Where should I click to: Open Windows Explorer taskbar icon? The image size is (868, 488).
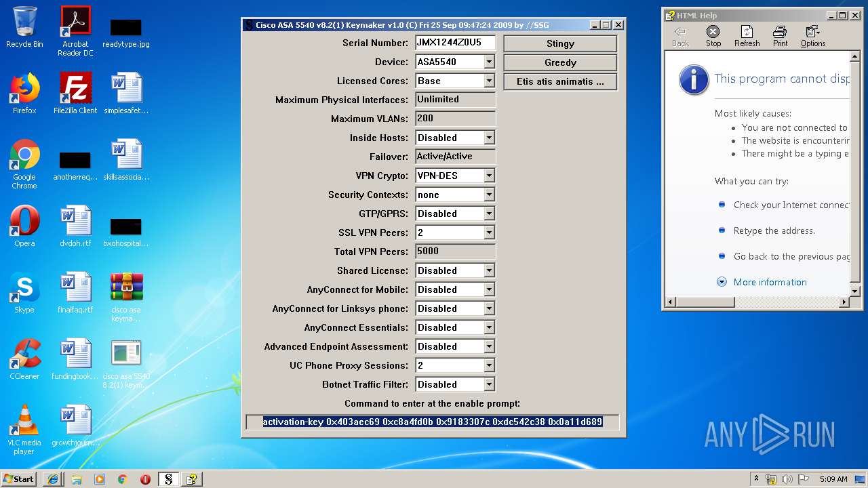coord(77,479)
